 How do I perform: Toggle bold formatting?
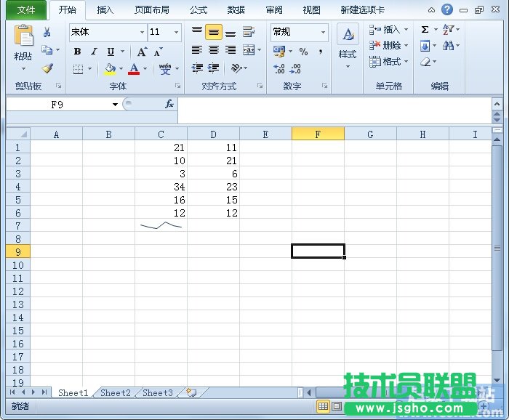pyautogui.click(x=77, y=52)
